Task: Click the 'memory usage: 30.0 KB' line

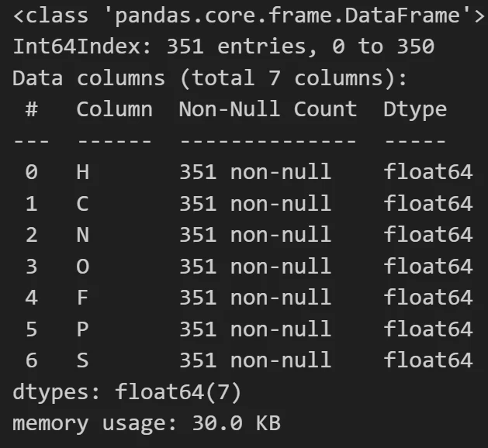Action: coord(147,424)
